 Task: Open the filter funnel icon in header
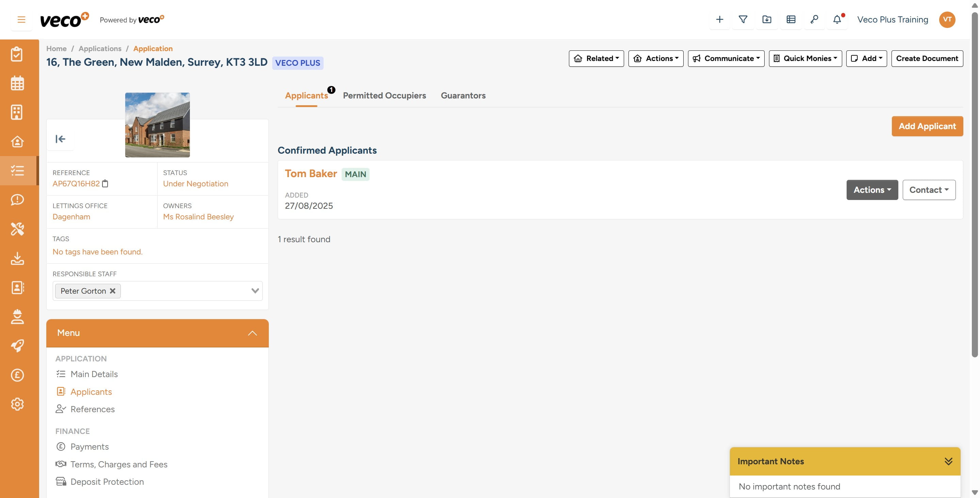[x=742, y=19]
